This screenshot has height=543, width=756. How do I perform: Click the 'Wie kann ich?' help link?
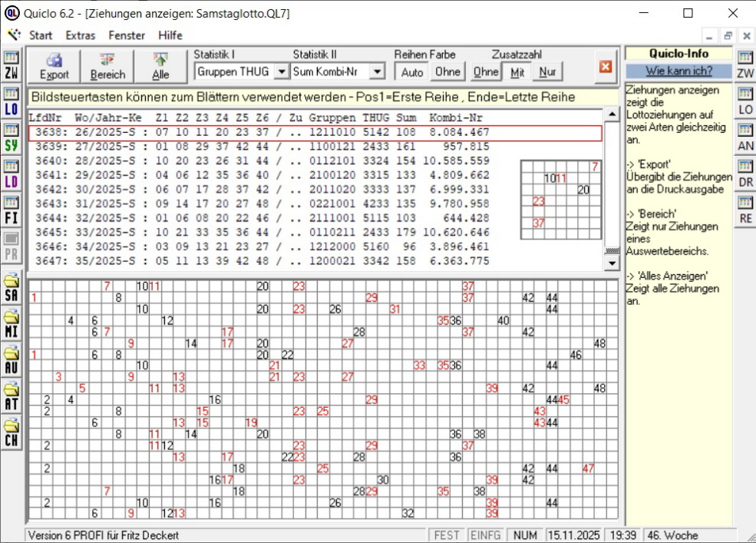(x=678, y=71)
